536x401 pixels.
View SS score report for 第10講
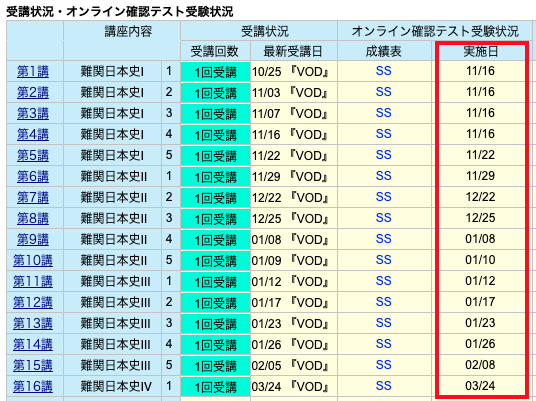pos(384,260)
